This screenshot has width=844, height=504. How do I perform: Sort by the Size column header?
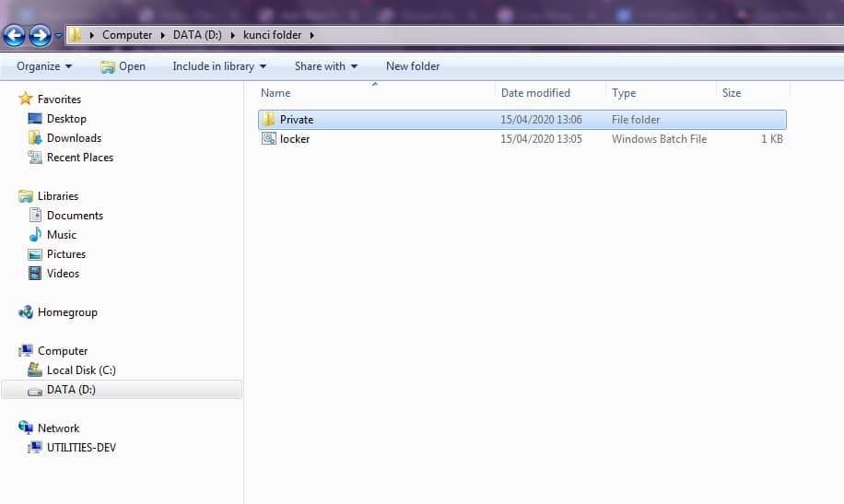[732, 93]
